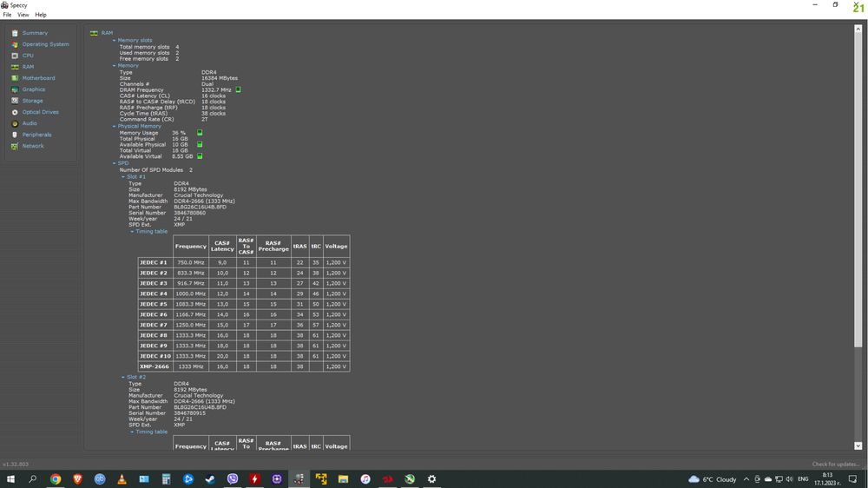The height and width of the screenshot is (488, 868).
Task: Click the vertical scrollbar thumb
Action: [x=858, y=189]
